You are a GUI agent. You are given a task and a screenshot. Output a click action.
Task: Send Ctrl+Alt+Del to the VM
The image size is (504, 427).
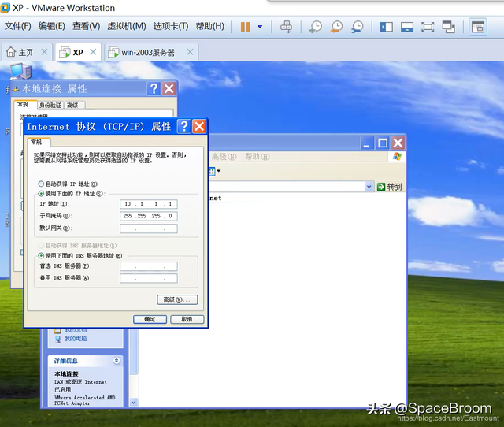point(286,27)
